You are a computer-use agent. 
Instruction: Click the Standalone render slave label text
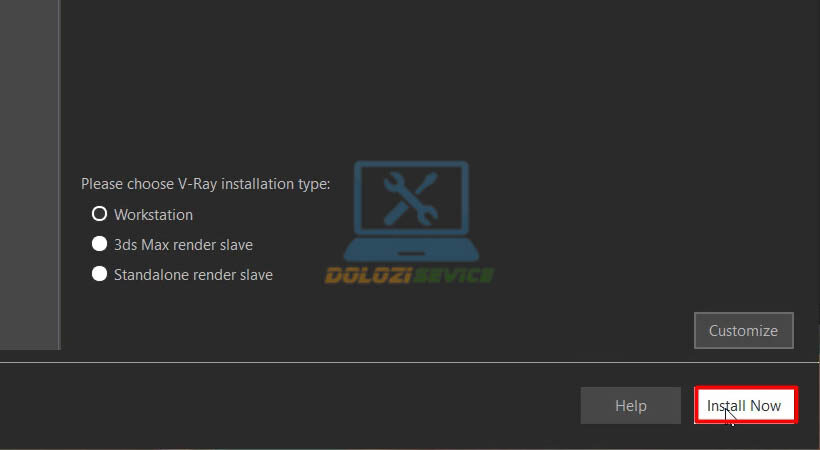coord(193,275)
